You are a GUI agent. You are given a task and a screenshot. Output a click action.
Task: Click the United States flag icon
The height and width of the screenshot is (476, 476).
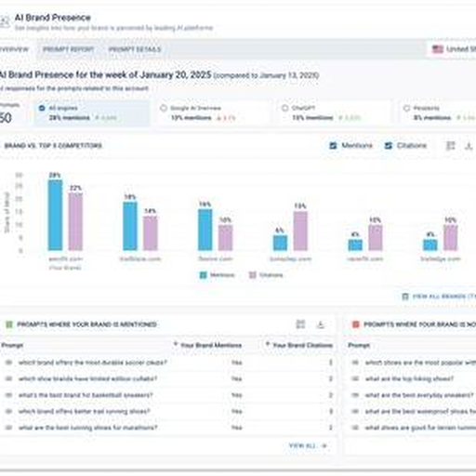pyautogui.click(x=438, y=49)
